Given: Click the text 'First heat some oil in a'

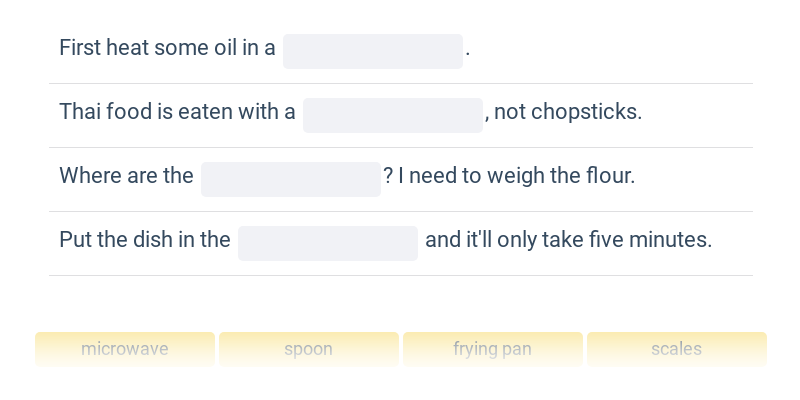Looking at the screenshot, I should tap(167, 48).
